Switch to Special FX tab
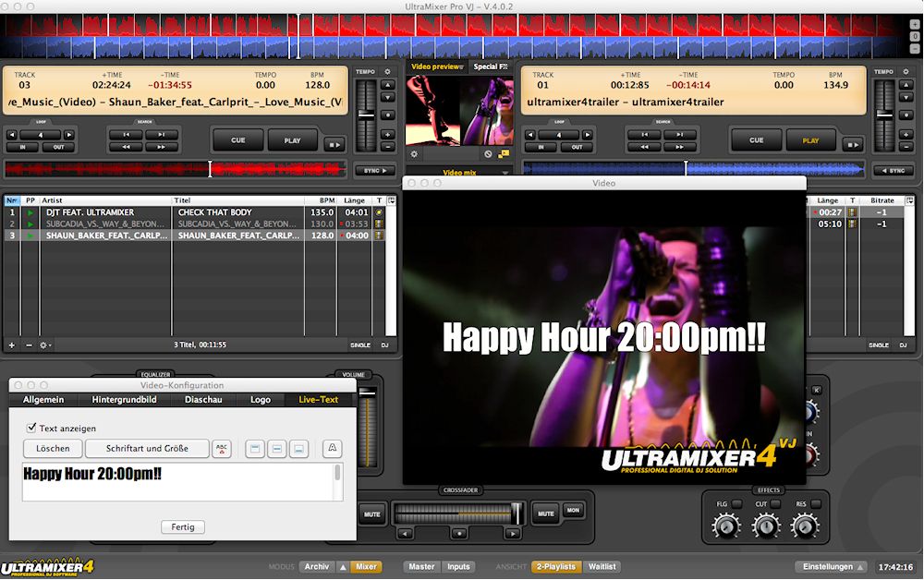 491,66
